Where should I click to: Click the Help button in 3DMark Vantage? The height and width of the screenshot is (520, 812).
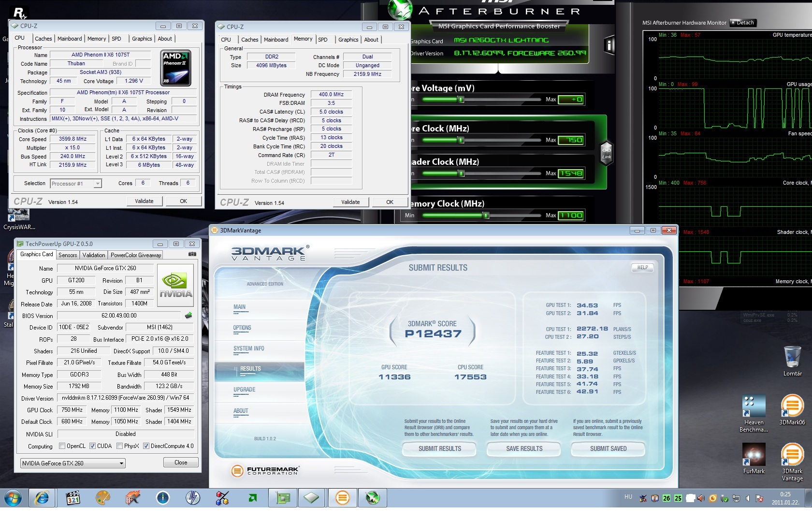click(642, 267)
